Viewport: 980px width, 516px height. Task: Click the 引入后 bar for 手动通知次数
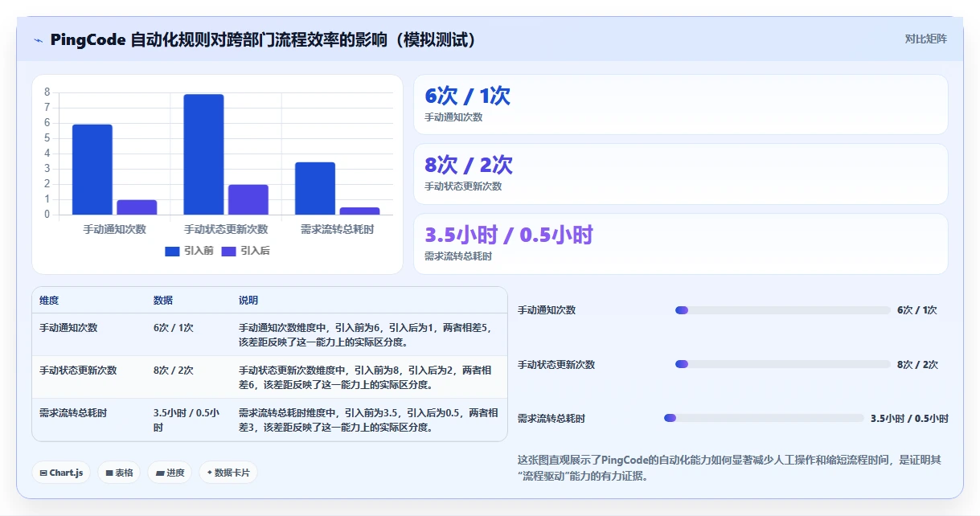[x=137, y=207]
